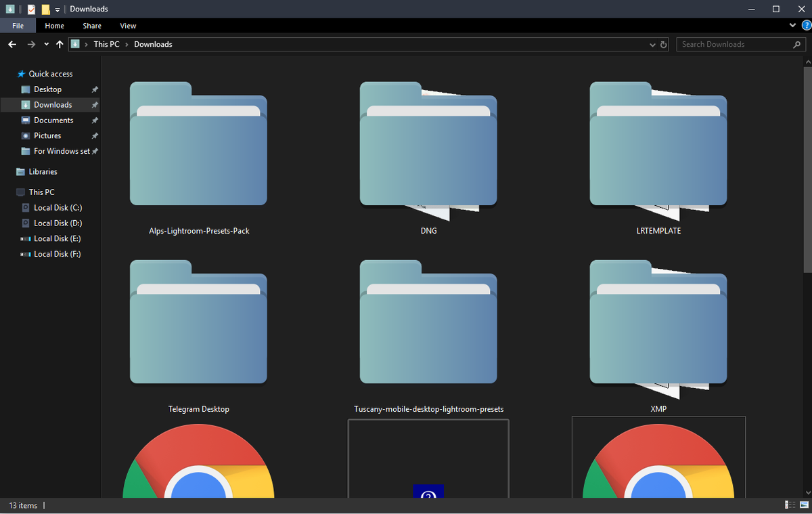
Task: Click the Downloads breadcrumb in address bar
Action: (153, 44)
